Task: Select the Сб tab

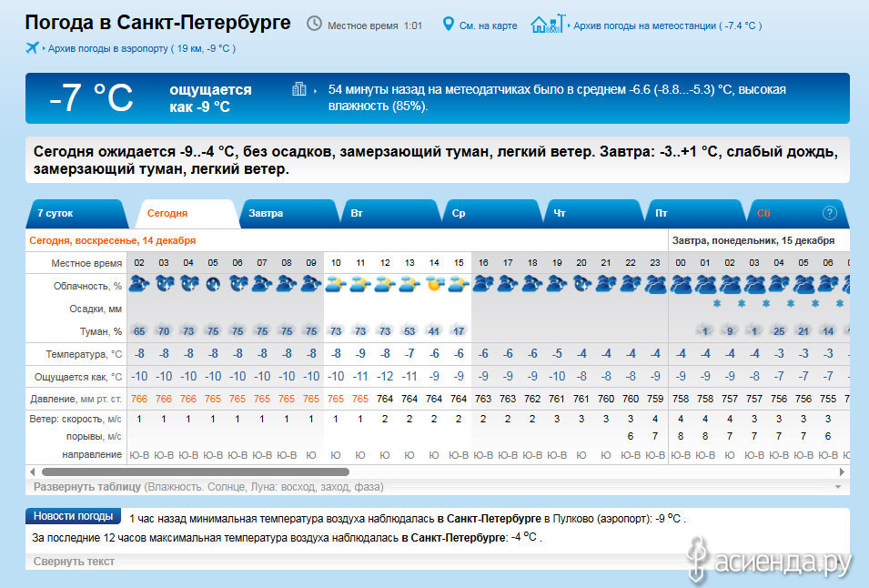Action: click(x=763, y=213)
